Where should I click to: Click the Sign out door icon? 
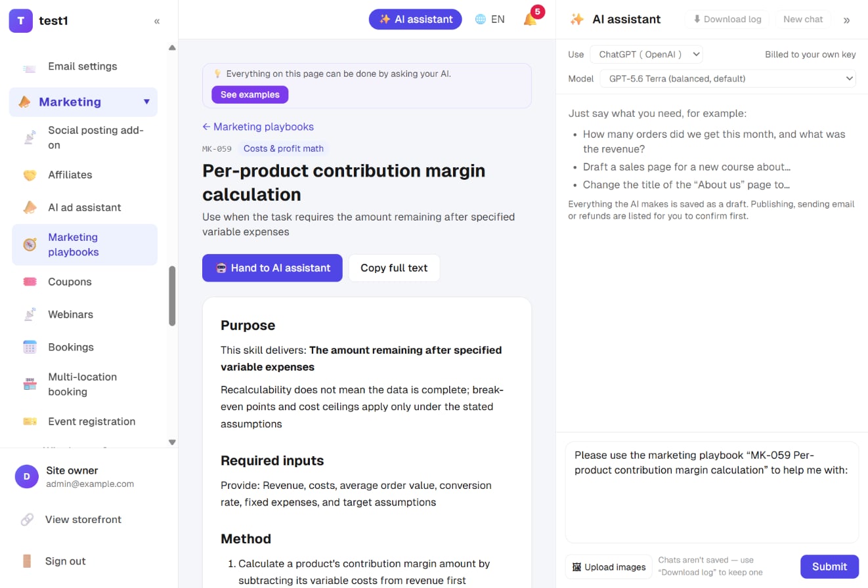[27, 561]
